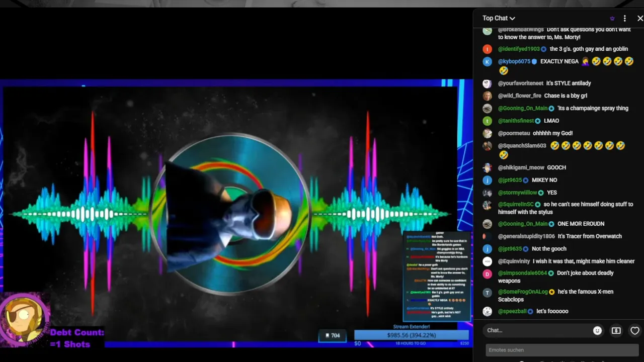Screen dimensions: 644x362
Task: Open shikigami_meow's profile avatar
Action: point(487,168)
